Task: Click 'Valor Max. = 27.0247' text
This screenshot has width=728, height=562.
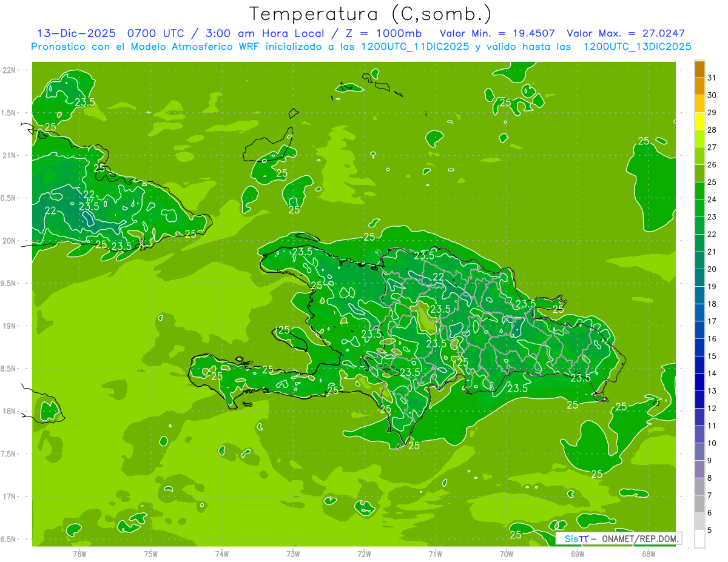Action: click(625, 33)
